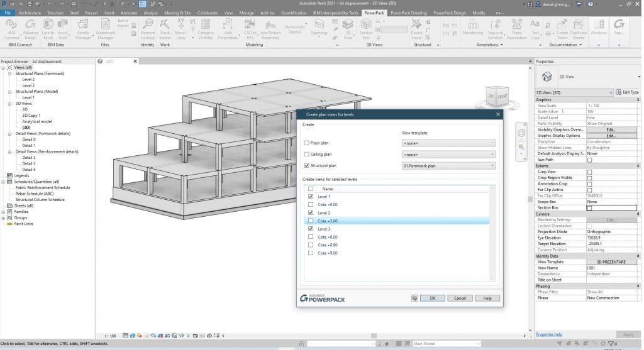Switch to Modify ribbon tab
Image resolution: width=644 pixels, height=350 pixels.
[x=479, y=13]
